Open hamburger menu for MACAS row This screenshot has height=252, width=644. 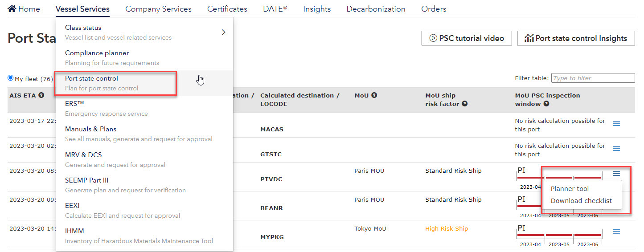(616, 124)
